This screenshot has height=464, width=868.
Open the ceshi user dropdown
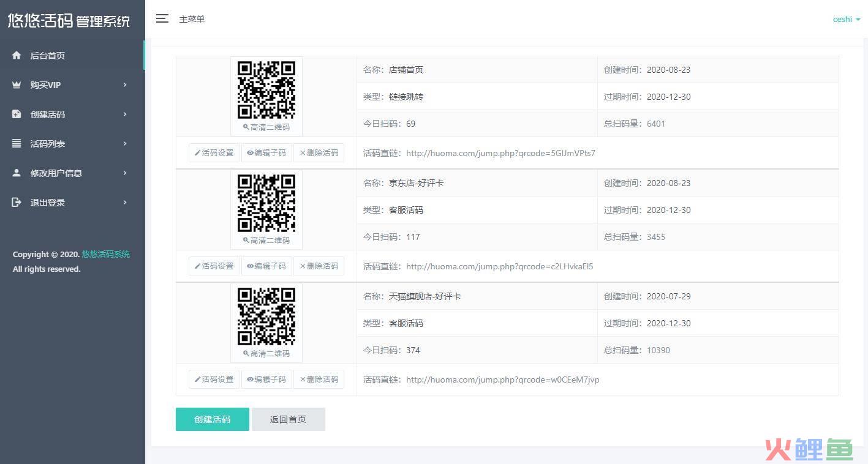click(847, 19)
